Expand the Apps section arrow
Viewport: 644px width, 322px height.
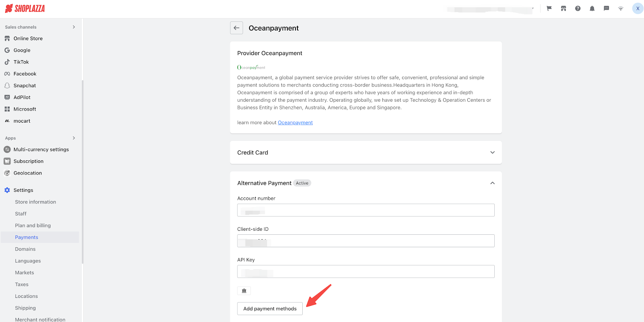click(x=74, y=138)
